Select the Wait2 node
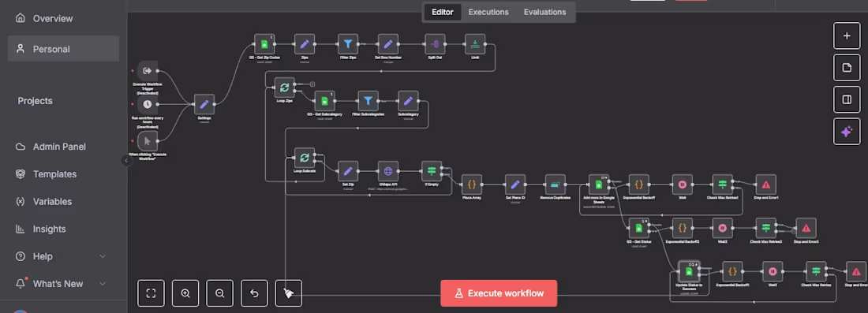The width and height of the screenshot is (868, 313). (x=722, y=228)
